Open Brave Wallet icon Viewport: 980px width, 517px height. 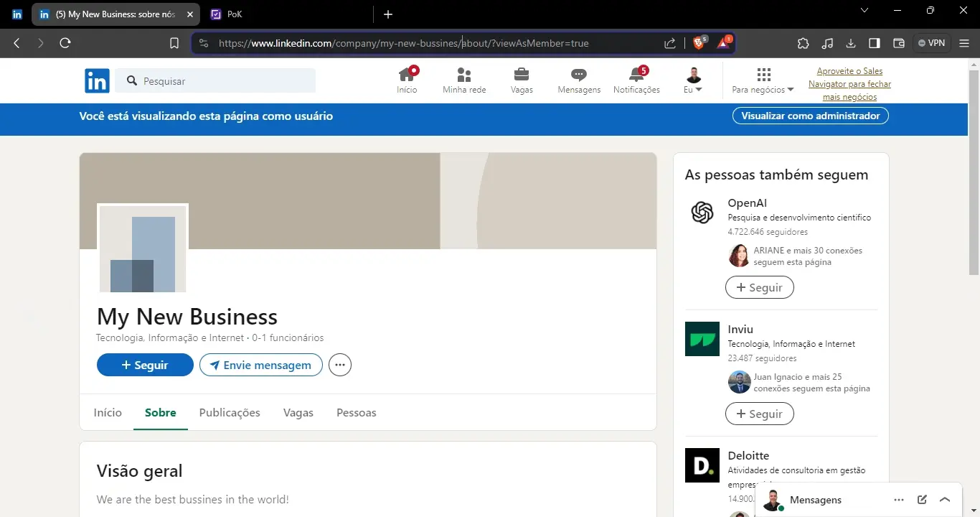pos(898,43)
